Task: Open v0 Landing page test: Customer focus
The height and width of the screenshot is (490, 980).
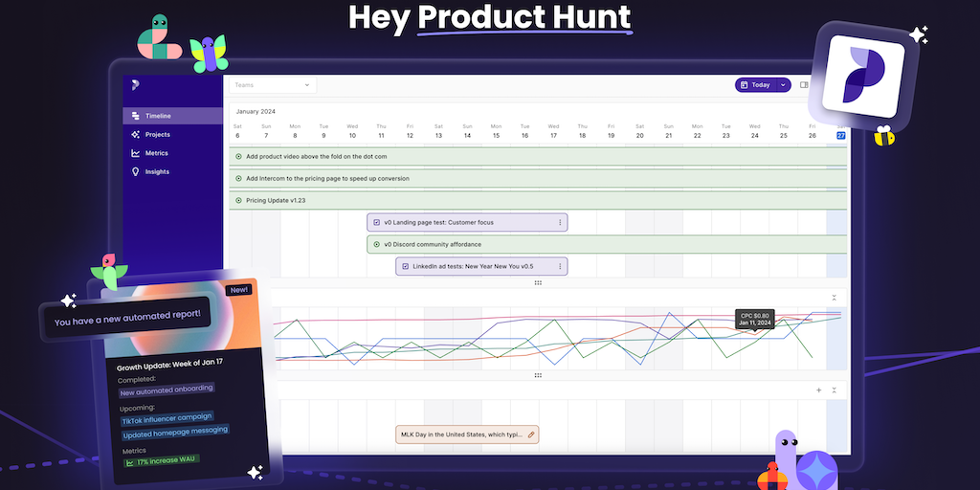Action: 467,222
